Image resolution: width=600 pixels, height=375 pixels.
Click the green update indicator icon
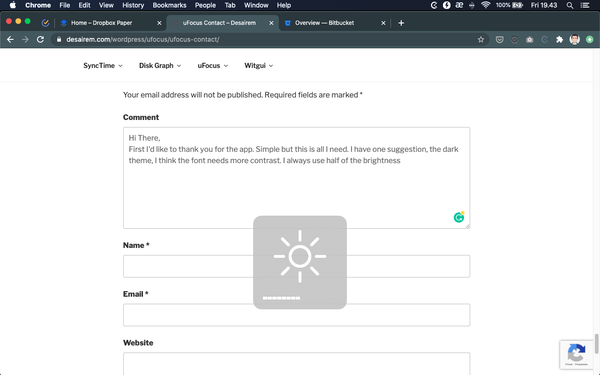click(590, 39)
